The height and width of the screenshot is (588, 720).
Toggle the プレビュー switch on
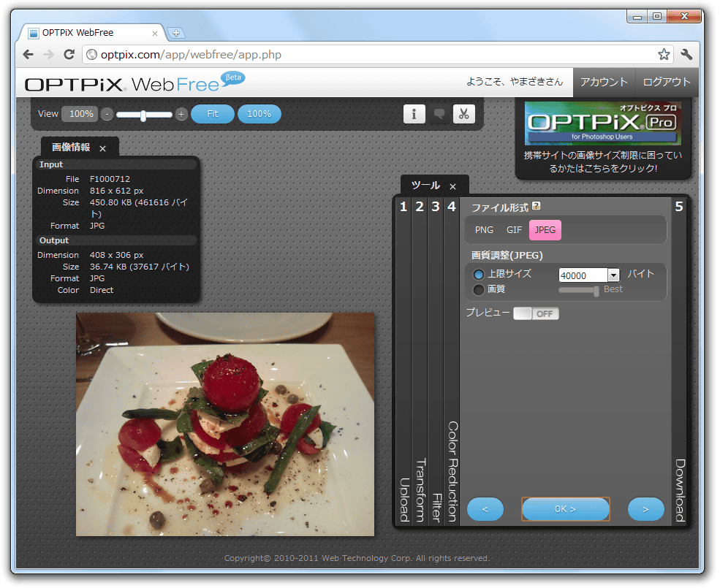pos(536,314)
